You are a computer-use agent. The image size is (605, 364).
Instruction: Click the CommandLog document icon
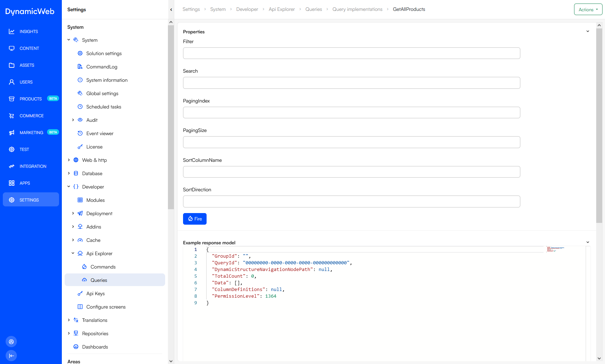point(80,67)
